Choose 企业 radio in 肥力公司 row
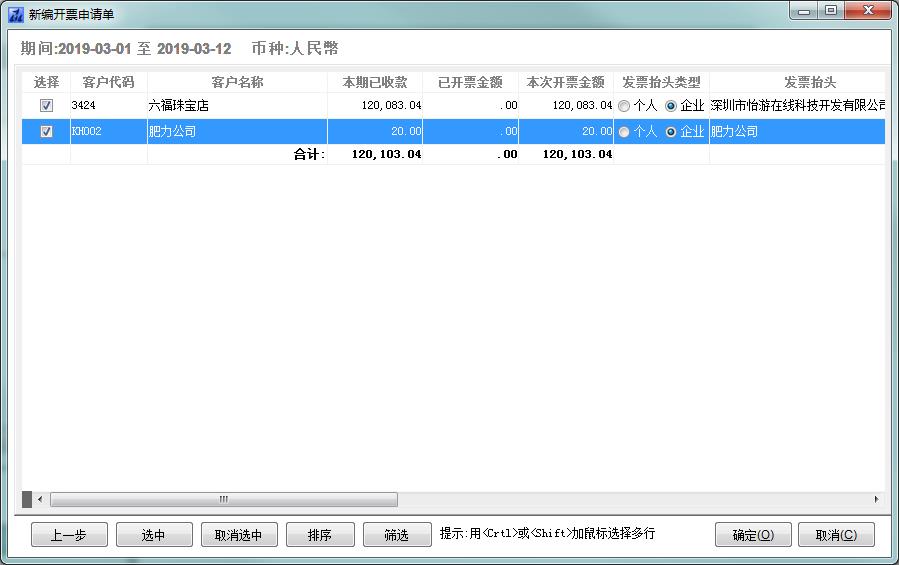The height and width of the screenshot is (565, 899). click(x=671, y=132)
